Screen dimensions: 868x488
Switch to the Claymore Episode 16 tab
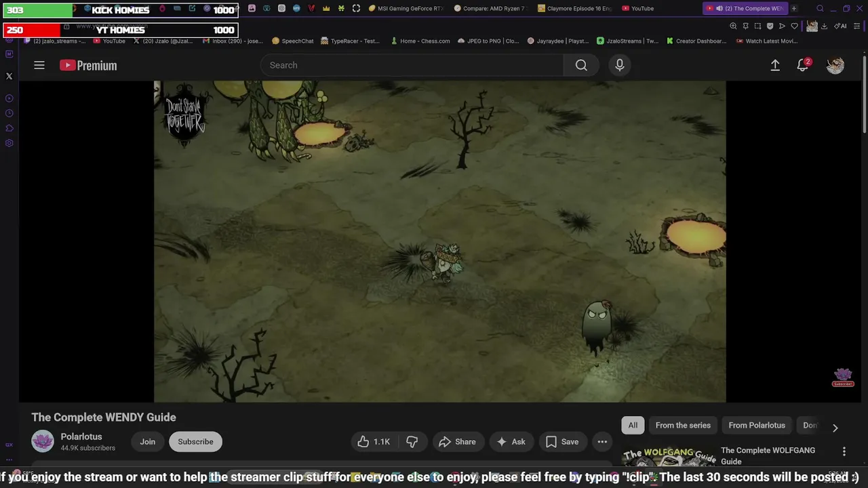(575, 9)
